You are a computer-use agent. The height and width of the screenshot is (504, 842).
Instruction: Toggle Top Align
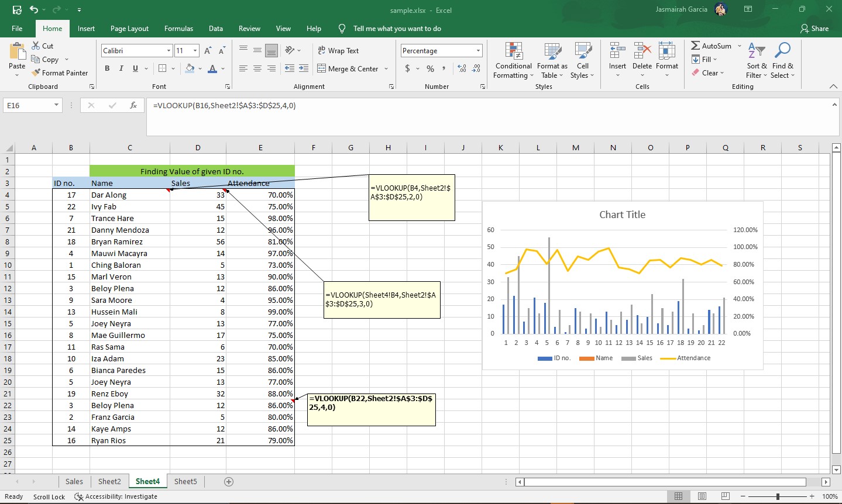[243, 50]
